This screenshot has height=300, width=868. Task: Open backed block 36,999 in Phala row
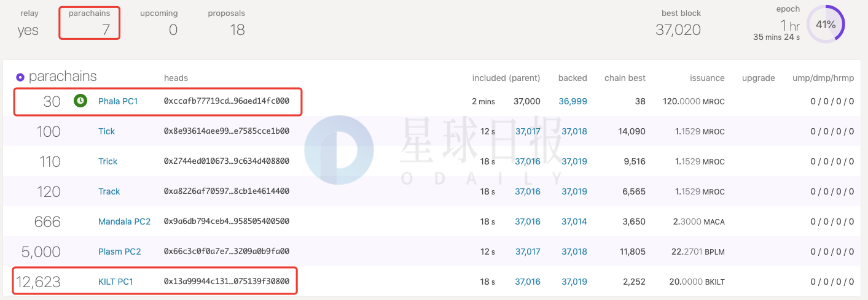point(573,101)
